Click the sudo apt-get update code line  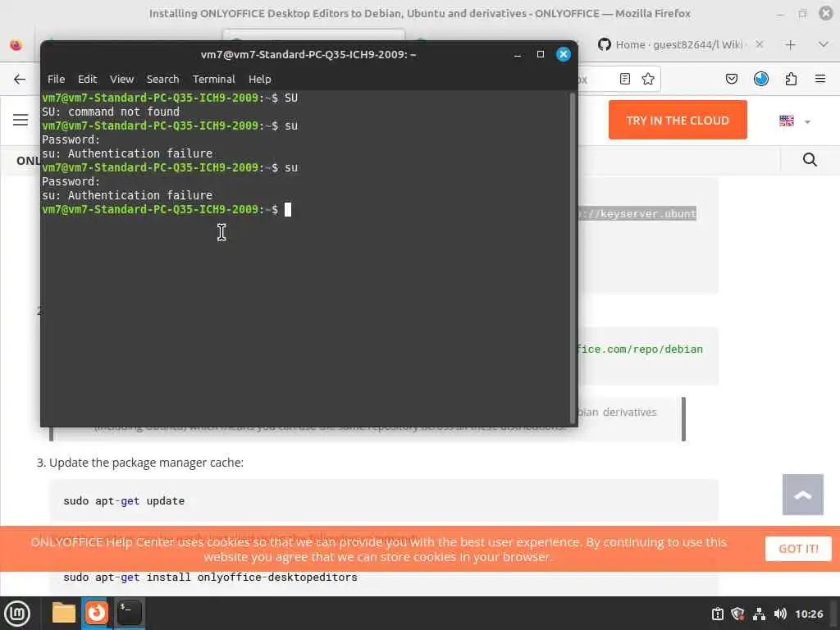point(124,501)
